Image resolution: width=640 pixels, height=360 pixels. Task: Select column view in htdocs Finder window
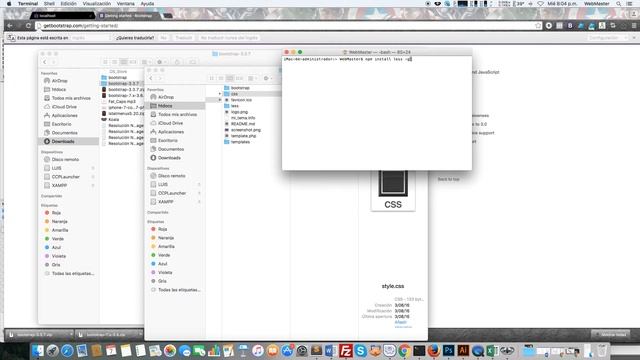click(230, 78)
